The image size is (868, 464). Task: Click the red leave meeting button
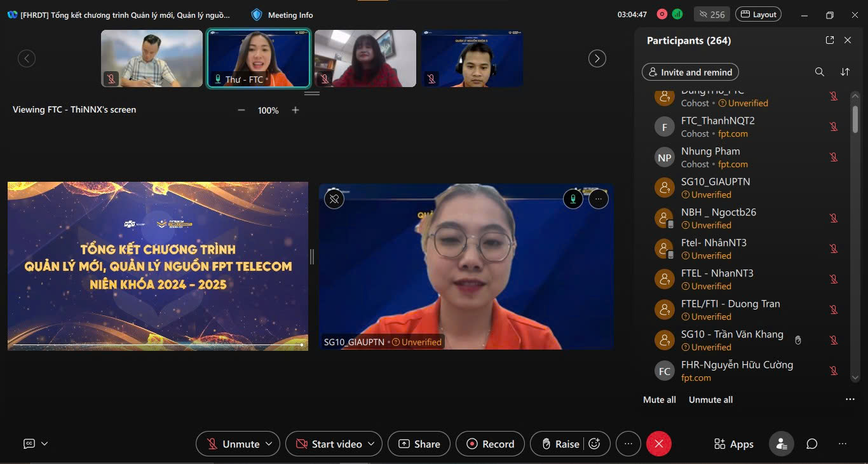658,444
